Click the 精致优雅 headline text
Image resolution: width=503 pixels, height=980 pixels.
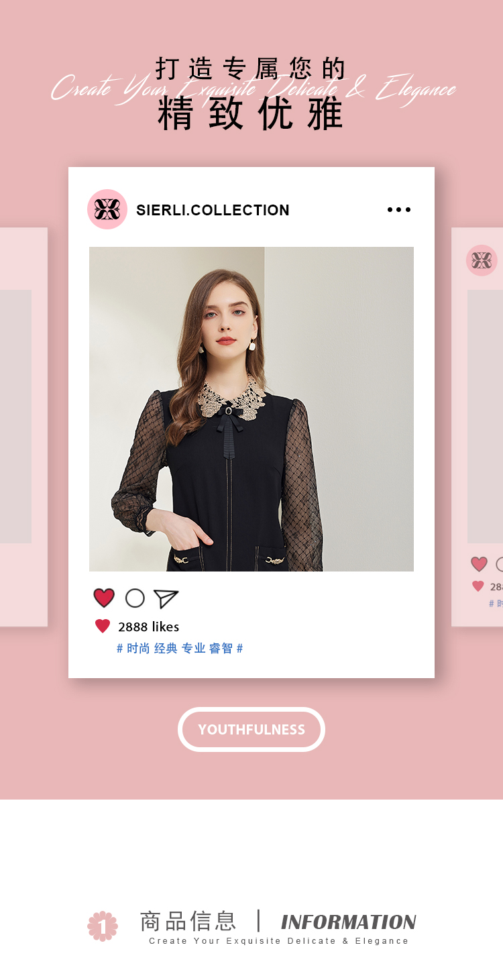[251, 114]
